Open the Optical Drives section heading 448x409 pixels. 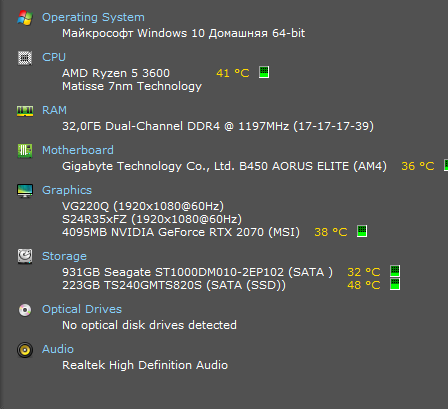(x=82, y=309)
